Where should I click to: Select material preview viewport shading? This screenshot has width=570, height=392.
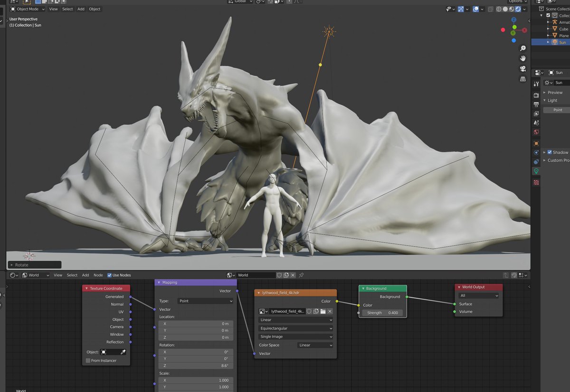(x=512, y=9)
